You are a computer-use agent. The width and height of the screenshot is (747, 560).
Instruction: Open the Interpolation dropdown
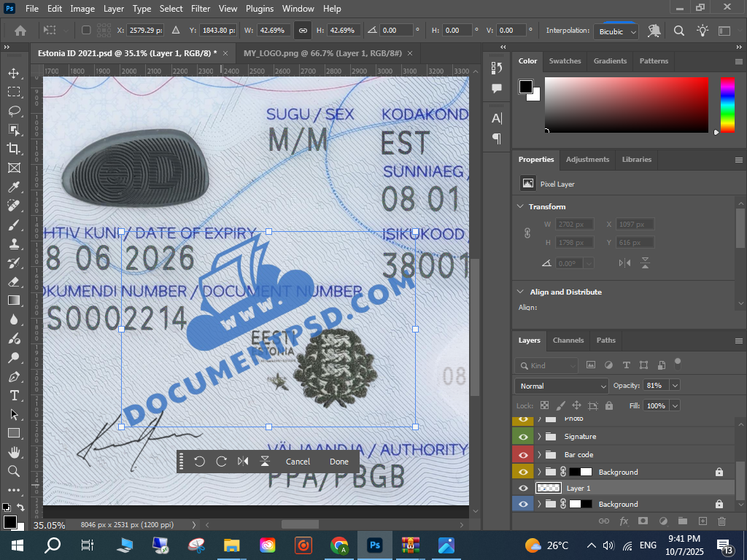[x=616, y=31]
